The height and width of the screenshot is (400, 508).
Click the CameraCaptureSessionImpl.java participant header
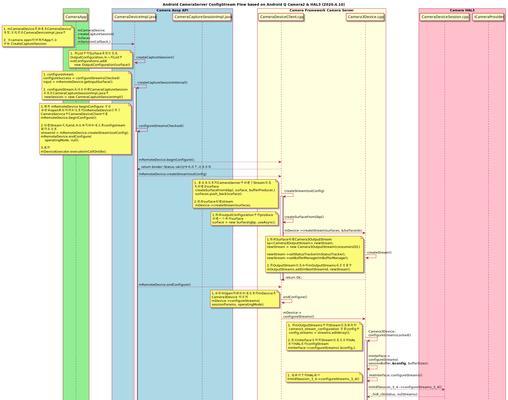coord(202,17)
